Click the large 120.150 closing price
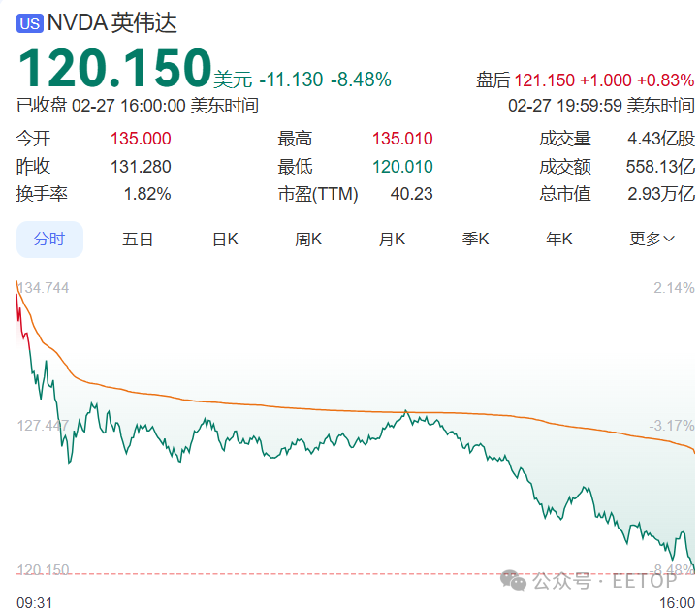 114,68
